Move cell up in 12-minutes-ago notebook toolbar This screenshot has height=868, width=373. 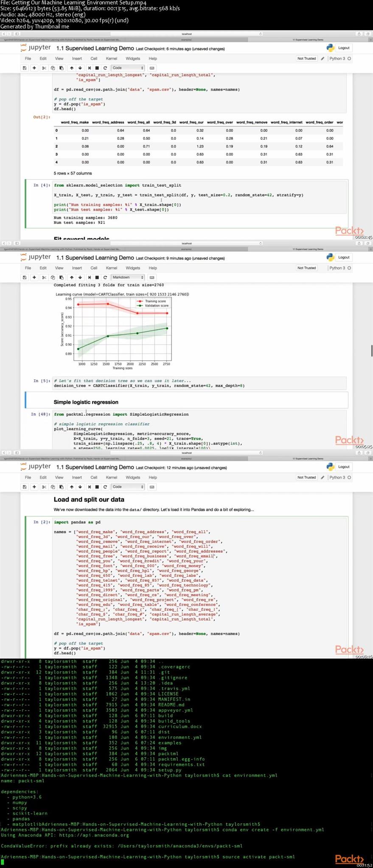click(x=71, y=487)
